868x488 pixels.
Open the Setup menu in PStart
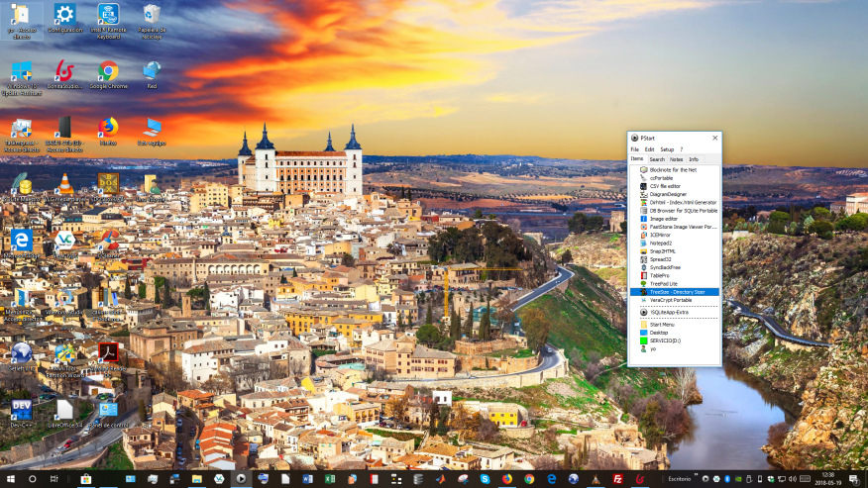667,149
